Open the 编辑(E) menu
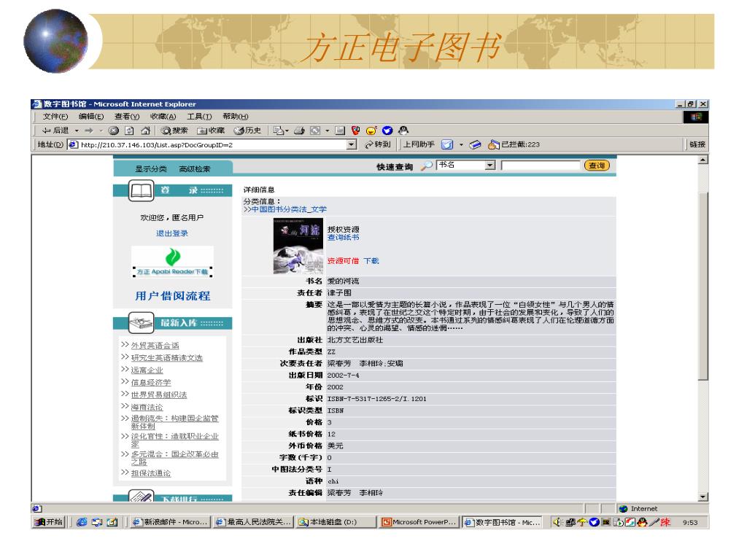This screenshot has width=747, height=560. click(x=91, y=116)
